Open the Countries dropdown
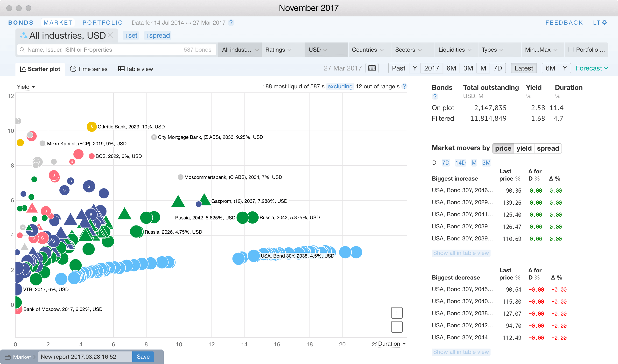Viewport: 618px width, 364px height. coord(370,50)
